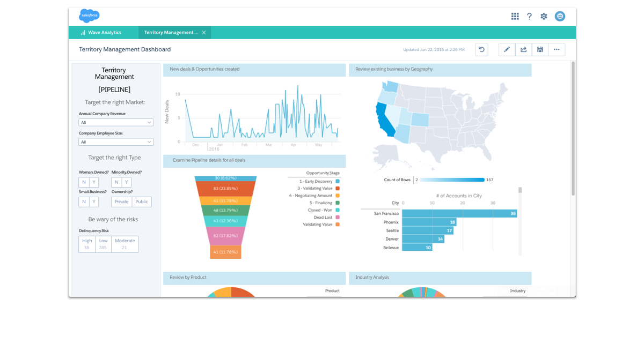Click the undo/reset dashboard icon
The width and height of the screenshot is (644, 343).
click(481, 50)
